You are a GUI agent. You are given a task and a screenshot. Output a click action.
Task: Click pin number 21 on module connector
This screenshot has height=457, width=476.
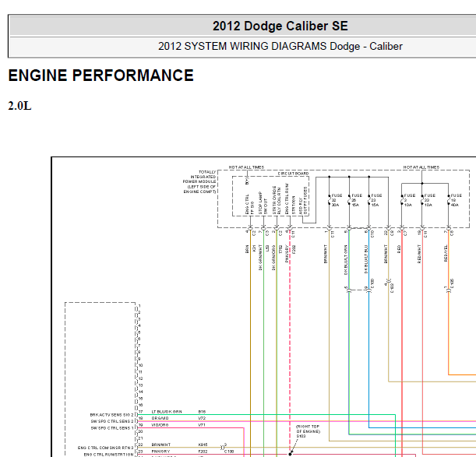pyautogui.click(x=140, y=438)
